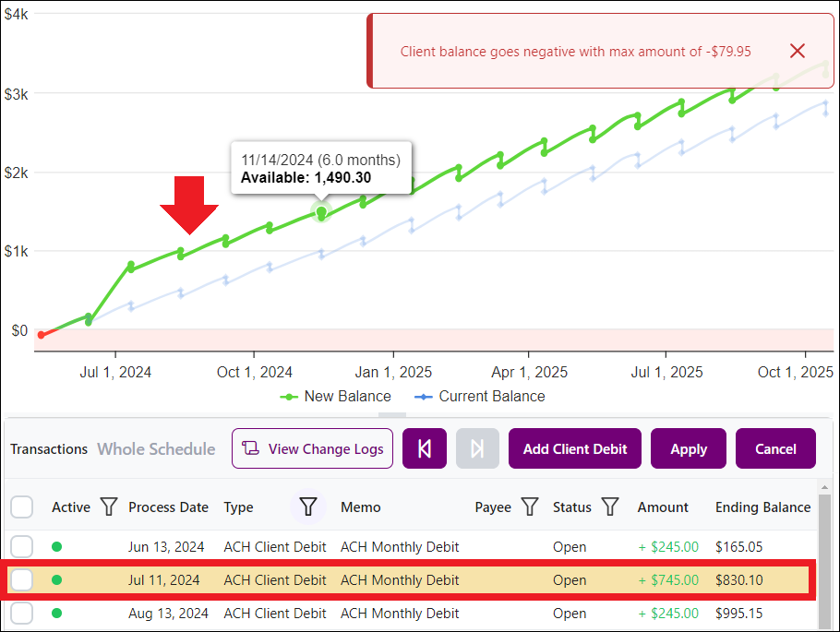The height and width of the screenshot is (632, 840).
Task: Open the Payee column filter funnel
Action: coord(529,507)
